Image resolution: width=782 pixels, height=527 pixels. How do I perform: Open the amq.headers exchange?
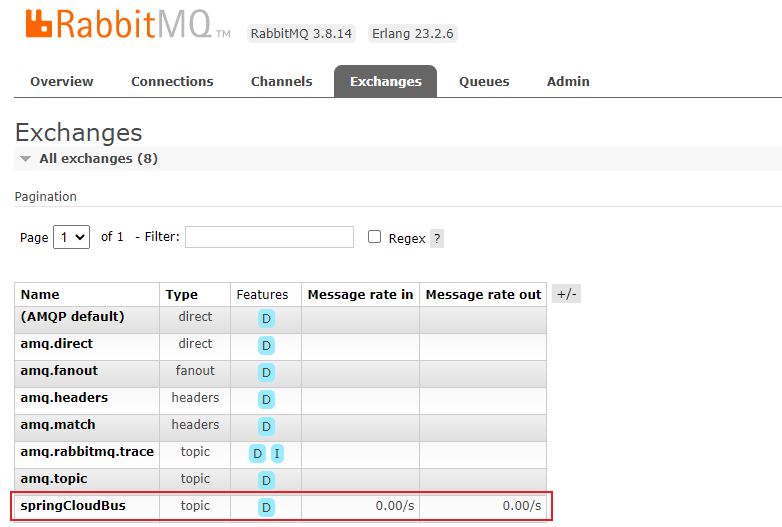coord(64,397)
